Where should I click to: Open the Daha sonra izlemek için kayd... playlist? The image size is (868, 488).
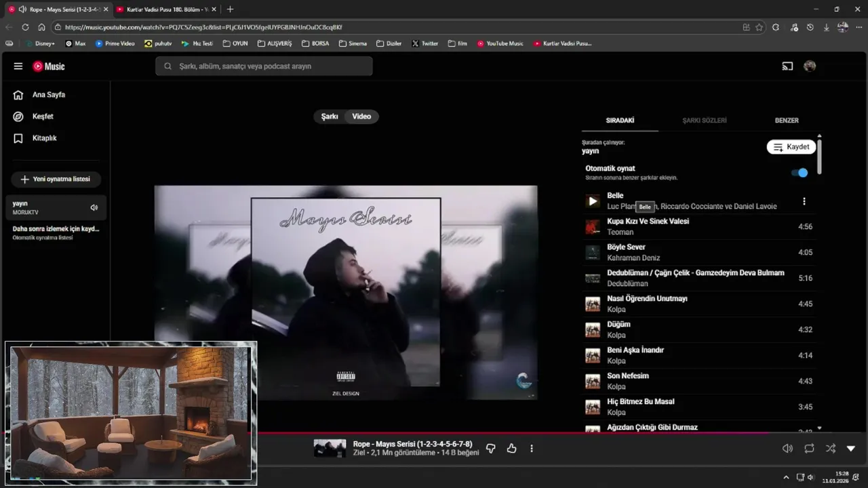(56, 233)
